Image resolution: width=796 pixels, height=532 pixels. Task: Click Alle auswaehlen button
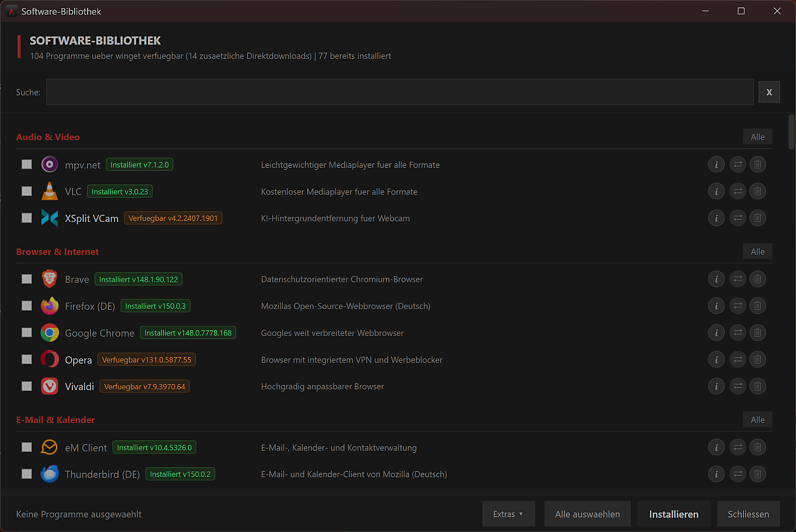[x=587, y=514]
